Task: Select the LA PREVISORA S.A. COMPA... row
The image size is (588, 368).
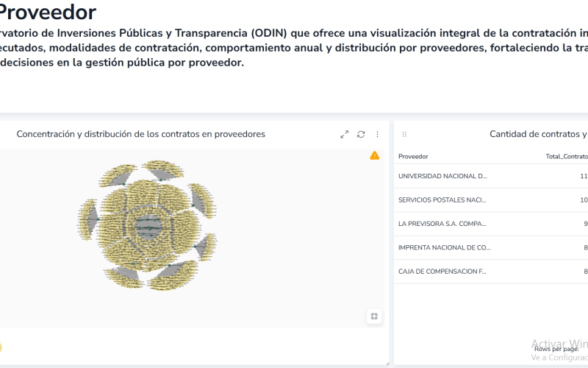Action: (491, 224)
